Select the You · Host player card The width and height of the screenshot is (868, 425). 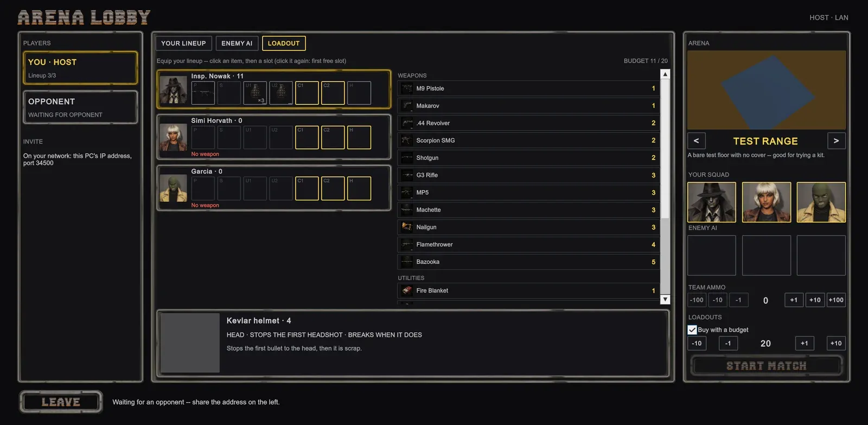click(x=80, y=68)
